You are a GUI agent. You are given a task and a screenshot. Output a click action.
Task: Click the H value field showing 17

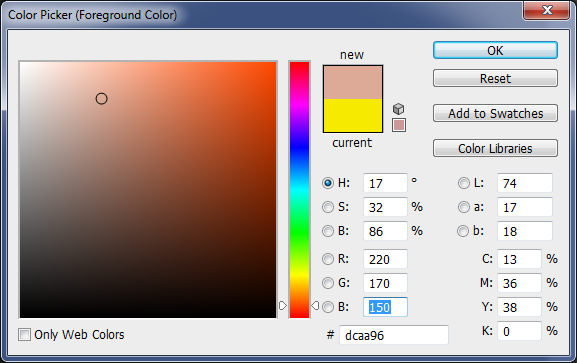tap(385, 183)
